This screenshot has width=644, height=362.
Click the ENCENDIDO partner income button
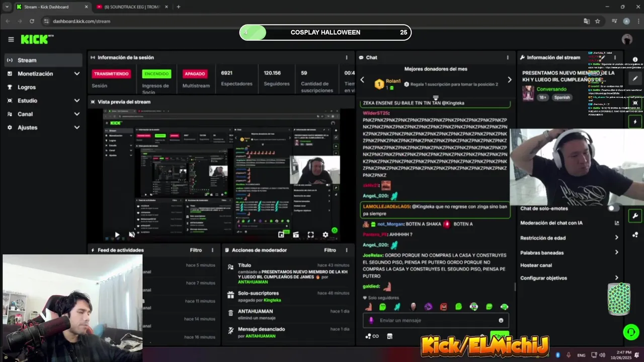(156, 74)
